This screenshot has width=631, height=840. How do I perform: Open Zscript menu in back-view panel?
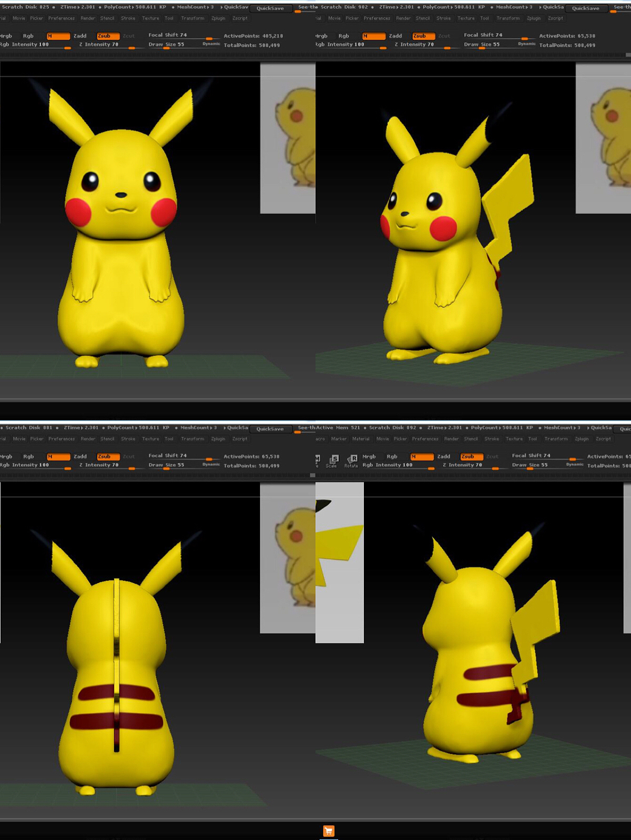pyautogui.click(x=240, y=438)
